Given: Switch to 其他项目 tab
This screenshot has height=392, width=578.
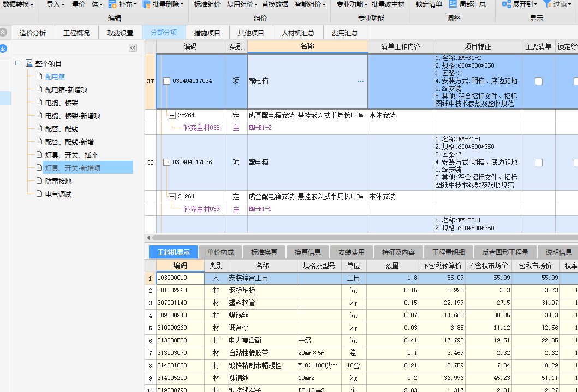Looking at the screenshot, I should coord(251,33).
